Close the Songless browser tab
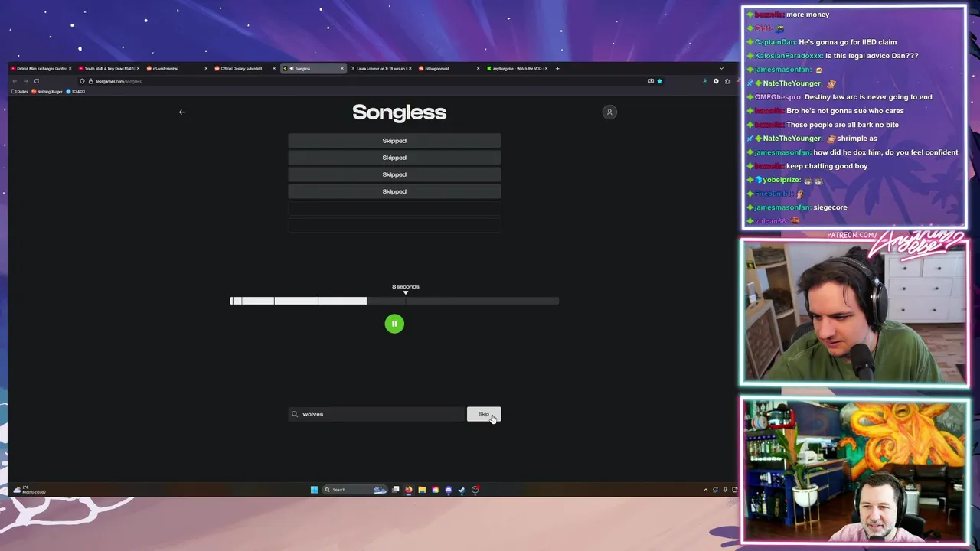This screenshot has height=551, width=980. click(342, 68)
